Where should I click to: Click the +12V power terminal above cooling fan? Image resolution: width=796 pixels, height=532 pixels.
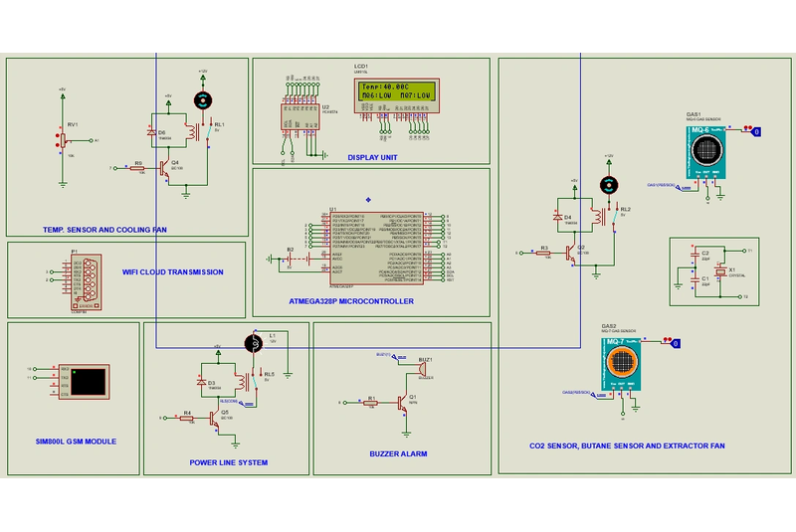203,77
